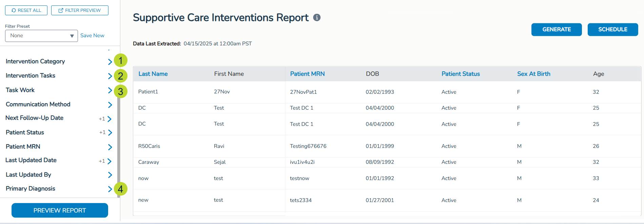Click the info icon beside report title
Viewport: 644px width, 224px height.
[317, 18]
